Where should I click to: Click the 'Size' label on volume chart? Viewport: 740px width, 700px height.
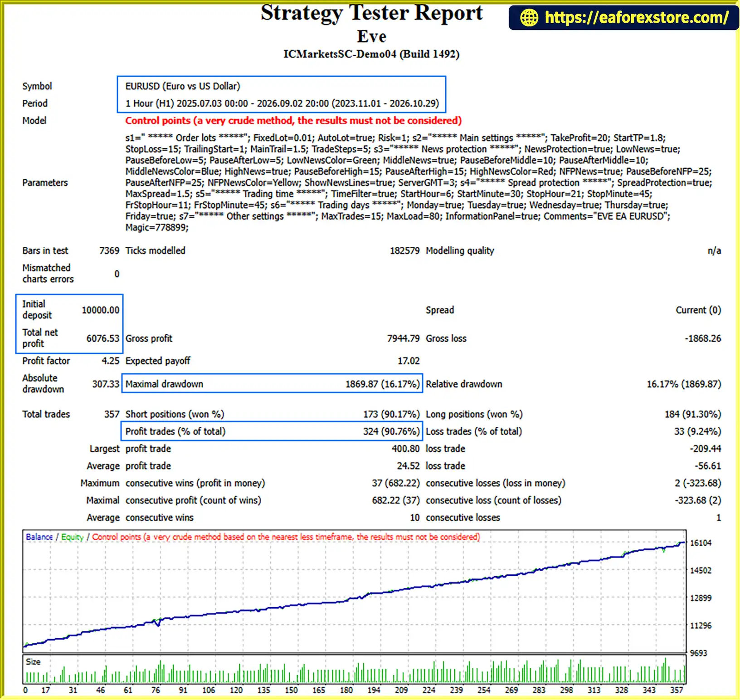point(33,662)
